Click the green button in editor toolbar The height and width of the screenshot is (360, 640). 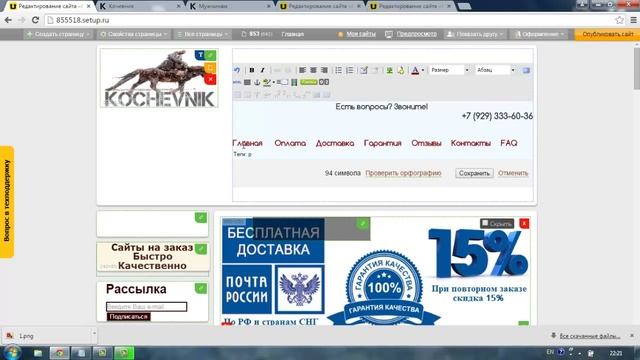pyautogui.click(x=309, y=82)
